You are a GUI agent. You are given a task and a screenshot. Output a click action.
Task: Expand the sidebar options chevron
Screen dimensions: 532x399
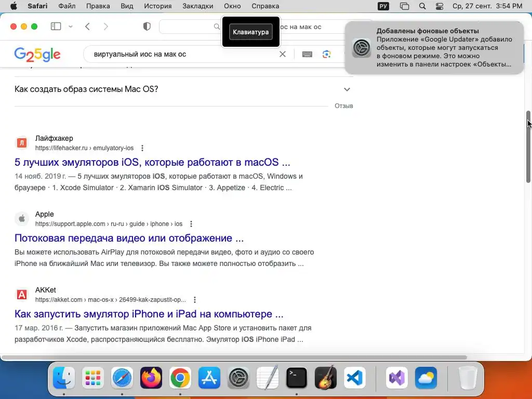(x=71, y=26)
